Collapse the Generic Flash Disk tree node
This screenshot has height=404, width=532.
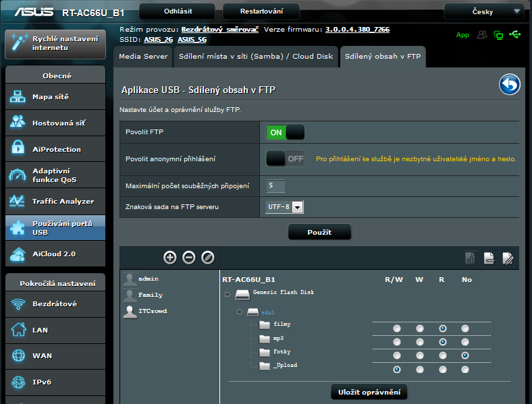click(x=228, y=293)
